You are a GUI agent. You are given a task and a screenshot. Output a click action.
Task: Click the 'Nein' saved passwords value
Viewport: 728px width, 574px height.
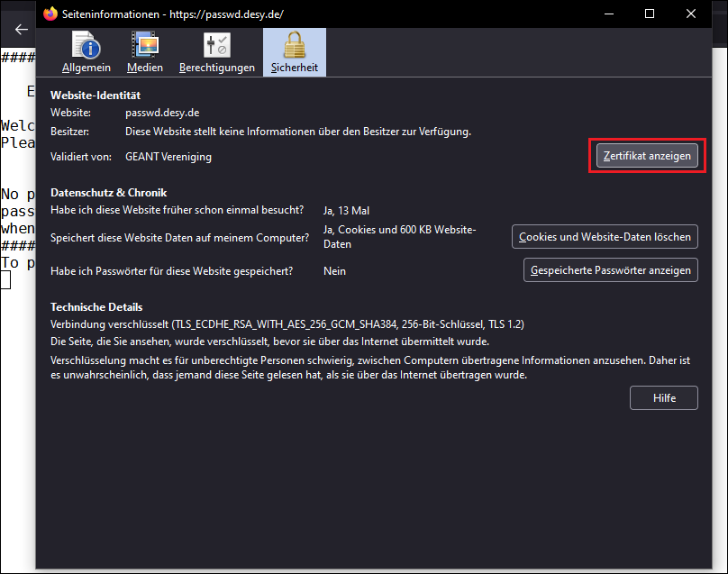pyautogui.click(x=334, y=271)
